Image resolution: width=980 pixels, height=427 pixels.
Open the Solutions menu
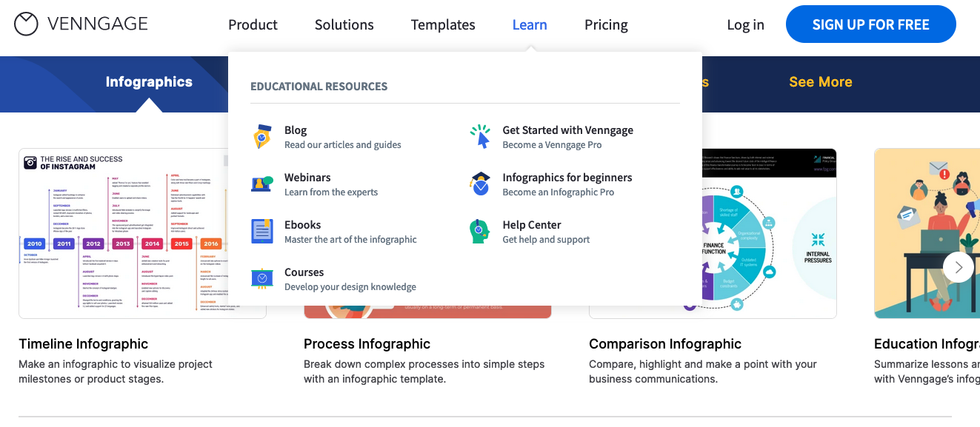[344, 24]
